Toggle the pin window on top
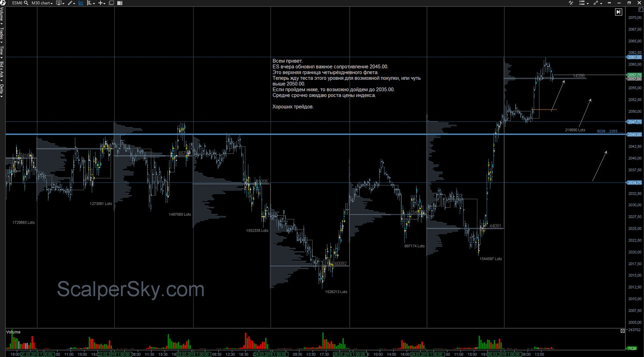This screenshot has width=644, height=357. click(x=609, y=3)
